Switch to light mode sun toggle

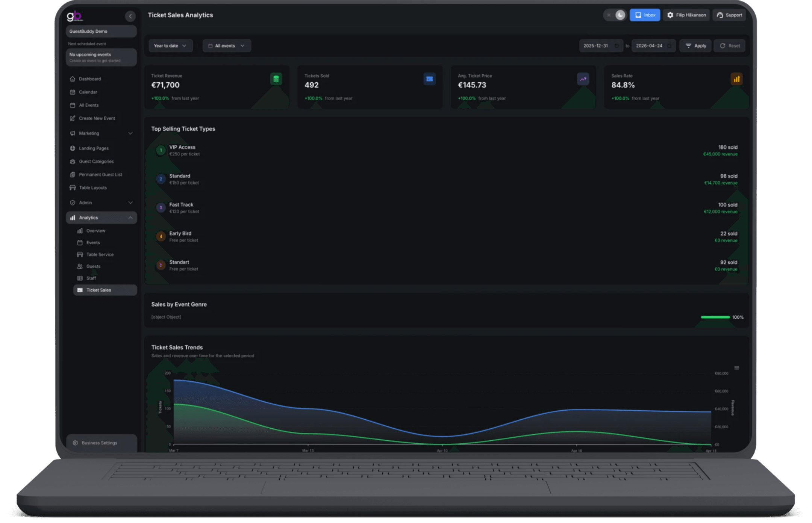(x=609, y=15)
